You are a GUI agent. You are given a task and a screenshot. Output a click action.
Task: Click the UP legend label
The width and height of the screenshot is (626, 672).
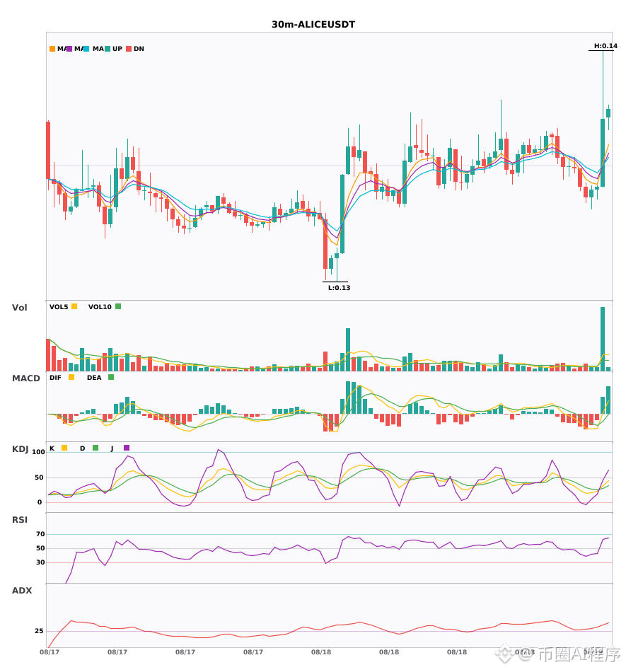point(117,49)
